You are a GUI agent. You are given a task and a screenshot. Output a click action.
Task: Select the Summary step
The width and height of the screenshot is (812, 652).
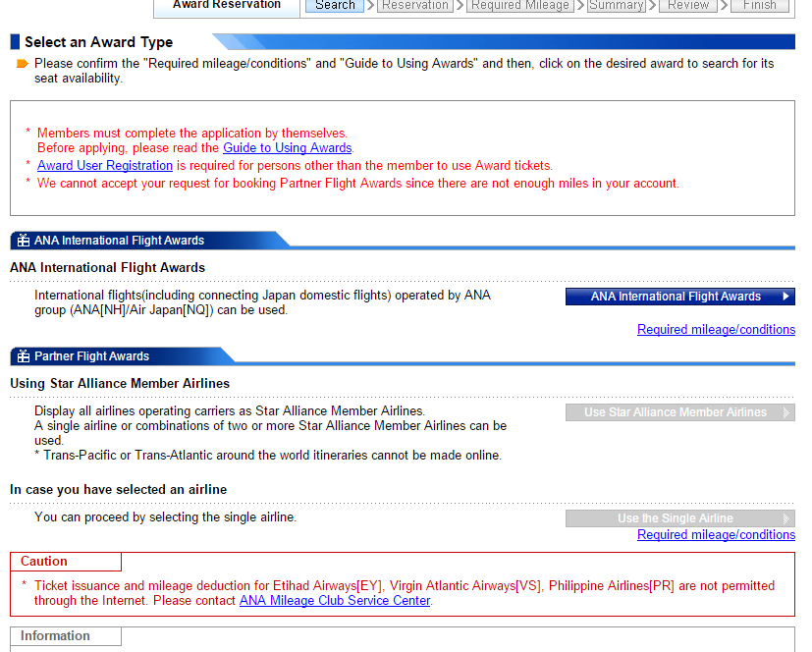coord(617,6)
